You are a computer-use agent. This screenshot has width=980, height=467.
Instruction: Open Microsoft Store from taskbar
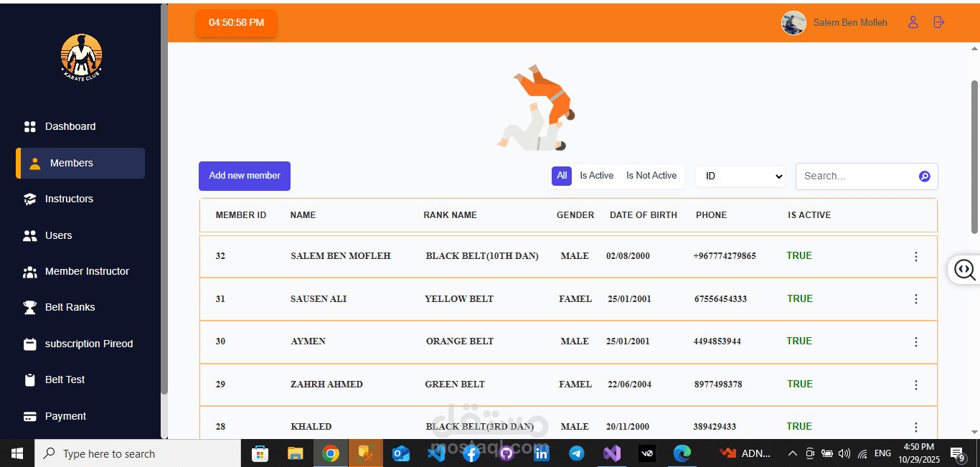pos(260,453)
